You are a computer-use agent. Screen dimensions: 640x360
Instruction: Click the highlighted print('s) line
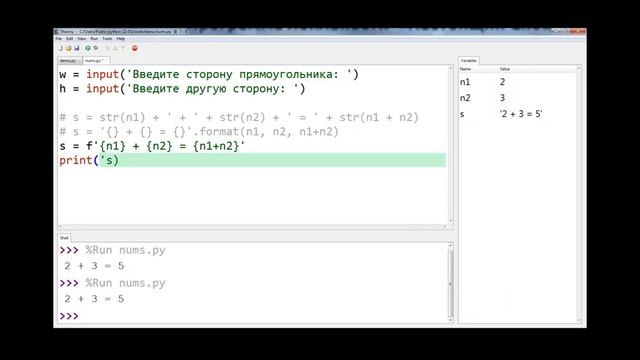click(x=252, y=160)
